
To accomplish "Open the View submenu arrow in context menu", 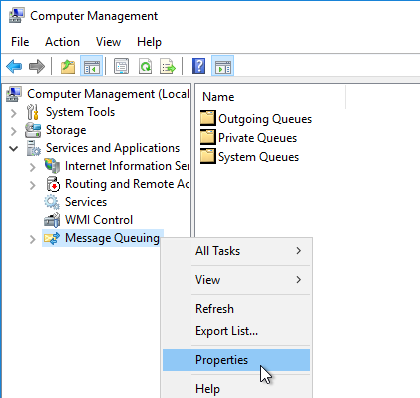I will point(299,280).
